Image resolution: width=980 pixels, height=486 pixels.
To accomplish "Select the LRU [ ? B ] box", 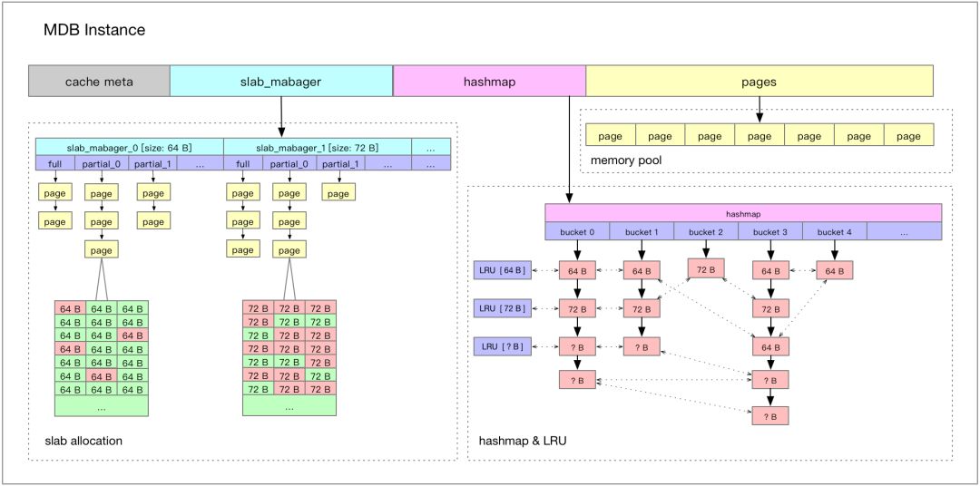I will pyautogui.click(x=503, y=346).
